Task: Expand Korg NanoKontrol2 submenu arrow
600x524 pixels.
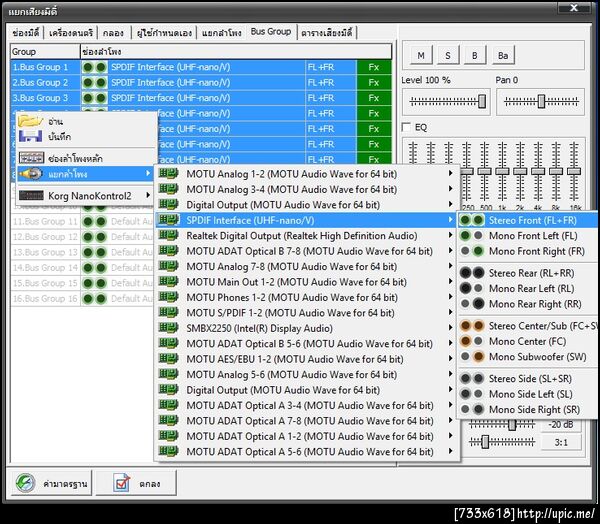Action: pos(148,196)
